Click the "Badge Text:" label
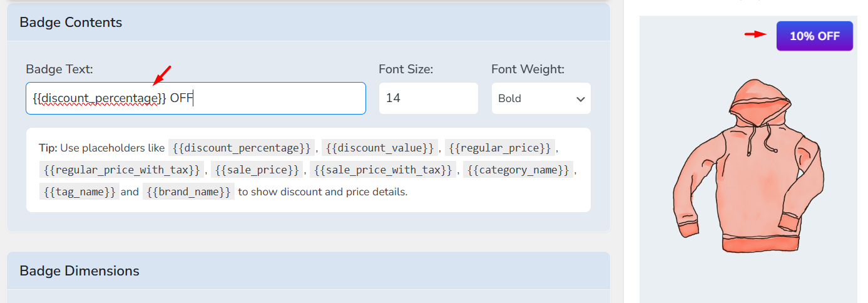 tap(59, 69)
